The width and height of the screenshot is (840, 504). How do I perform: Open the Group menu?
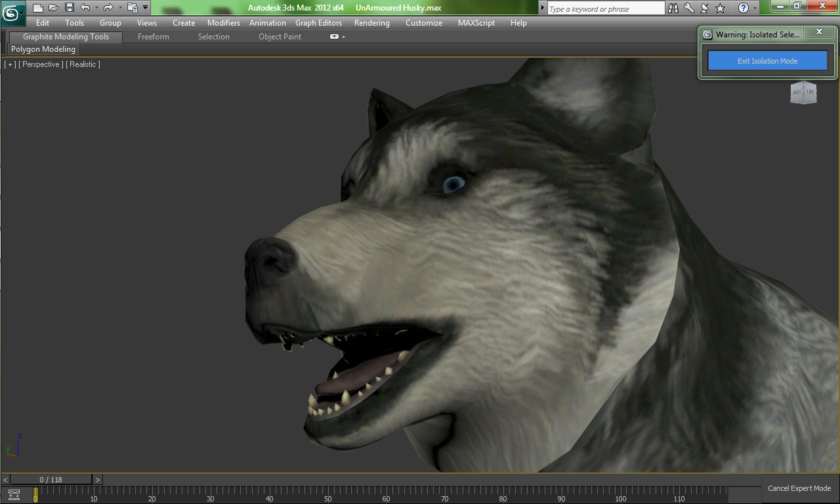click(110, 22)
